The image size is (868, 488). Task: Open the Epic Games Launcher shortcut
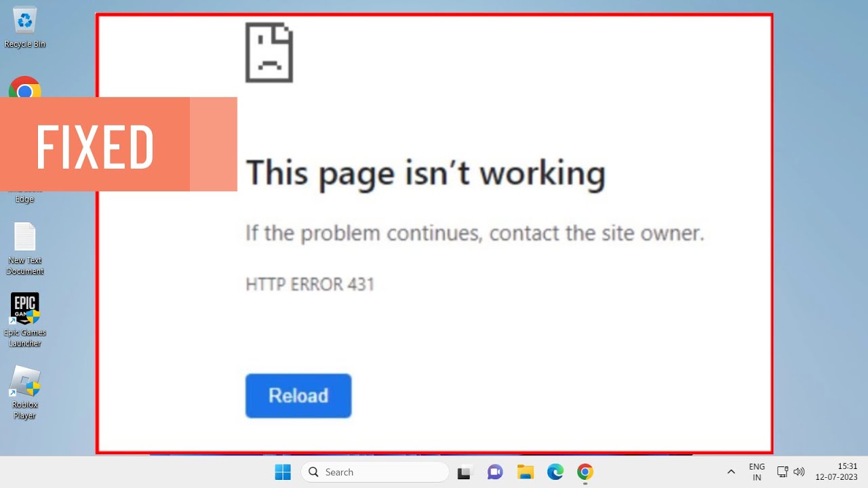[x=25, y=320]
